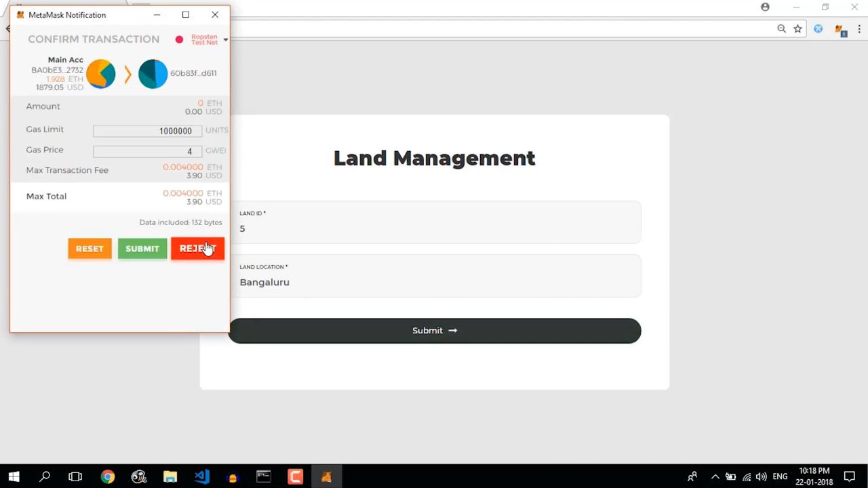Click the Chrome bookmark star icon
This screenshot has height=488, width=868.
click(798, 28)
